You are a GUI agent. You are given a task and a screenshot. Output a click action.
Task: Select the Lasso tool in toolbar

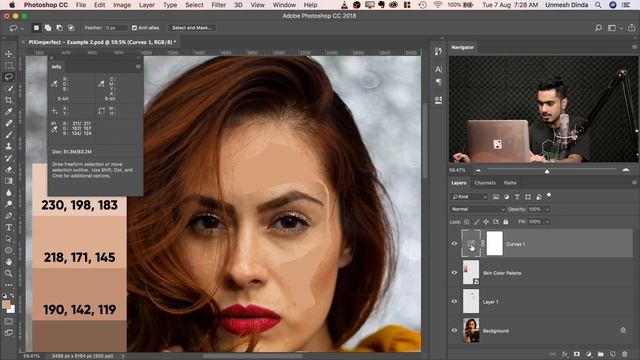point(9,77)
